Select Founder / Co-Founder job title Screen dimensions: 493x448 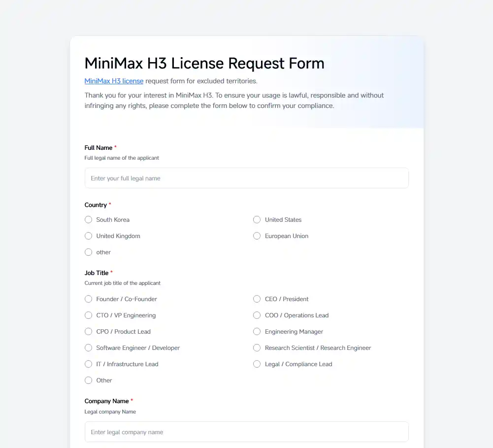[x=88, y=299]
